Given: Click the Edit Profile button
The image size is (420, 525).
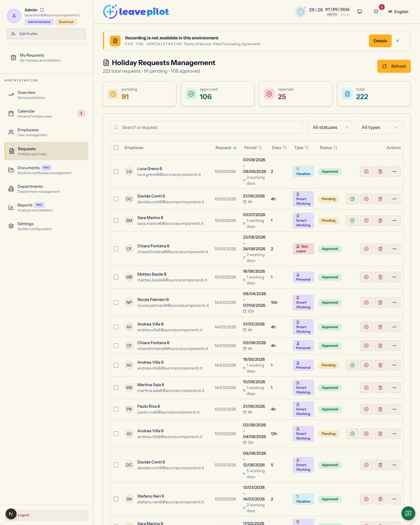Looking at the screenshot, I should 47,34.
